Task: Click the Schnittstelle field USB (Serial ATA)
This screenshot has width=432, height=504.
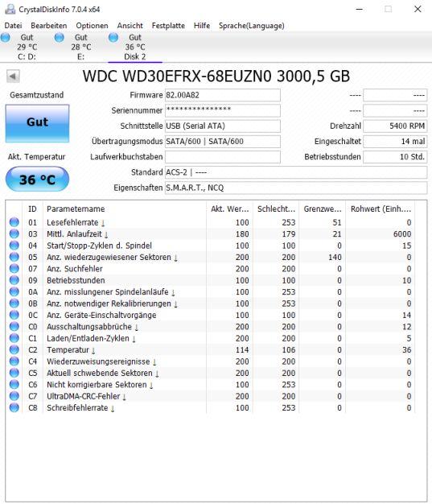Action: [223, 126]
